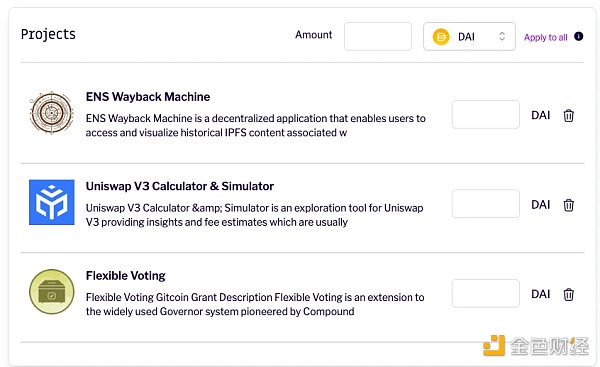Click the Projects heading
Viewport: 600px width, 367px height.
tap(48, 34)
